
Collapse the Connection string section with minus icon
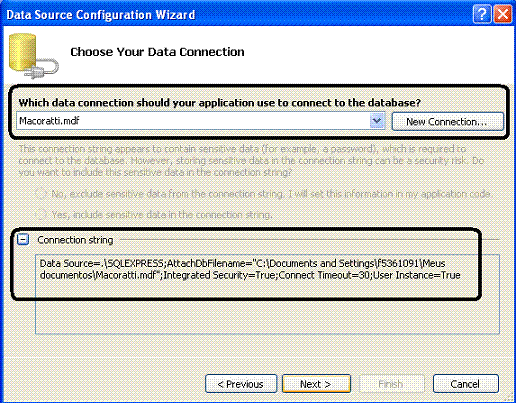point(23,239)
